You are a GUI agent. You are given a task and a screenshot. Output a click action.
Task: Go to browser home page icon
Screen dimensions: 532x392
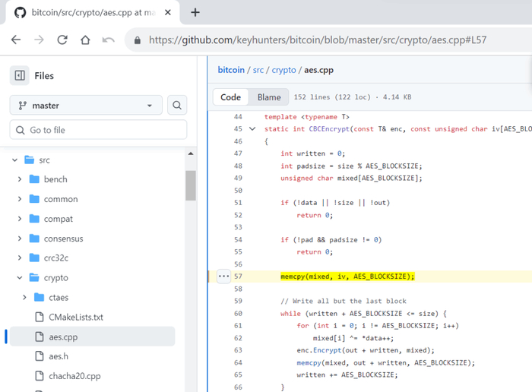tap(85, 40)
